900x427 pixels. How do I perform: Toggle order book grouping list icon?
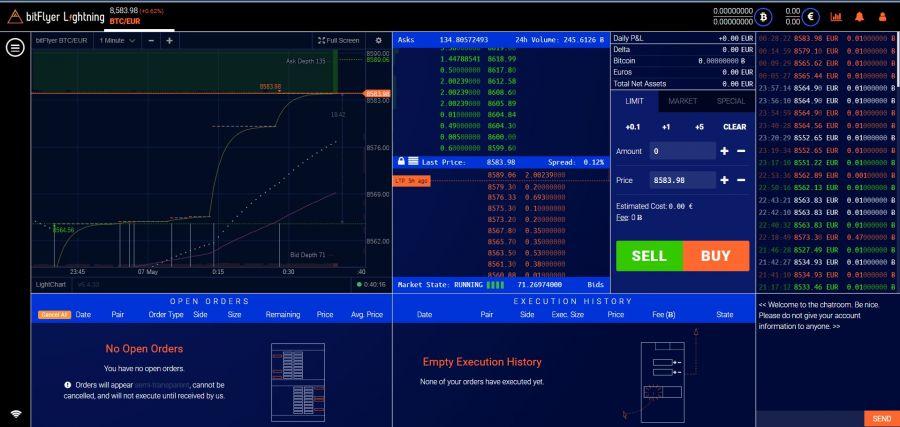click(x=413, y=162)
